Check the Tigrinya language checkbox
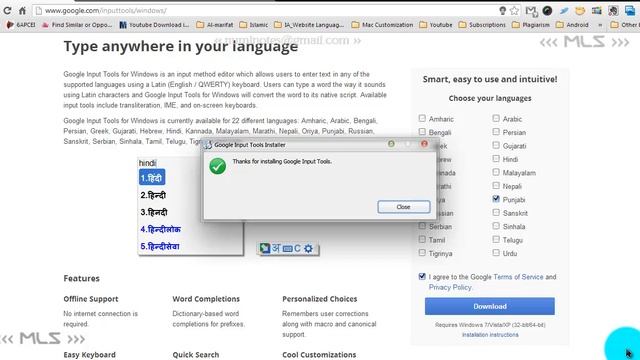 coord(422,253)
